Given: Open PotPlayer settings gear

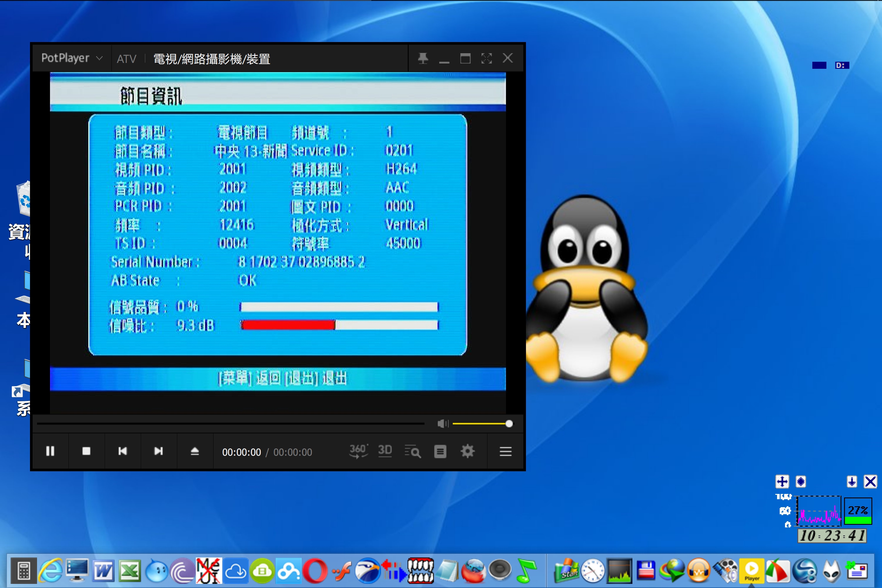Looking at the screenshot, I should 468,451.
